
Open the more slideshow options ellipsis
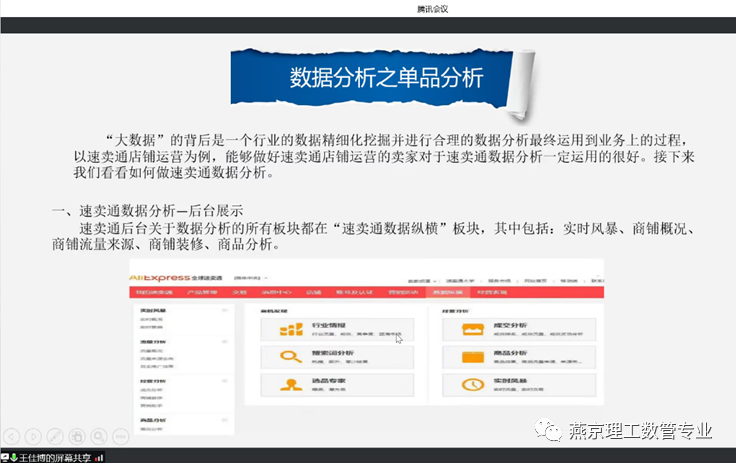[121, 436]
